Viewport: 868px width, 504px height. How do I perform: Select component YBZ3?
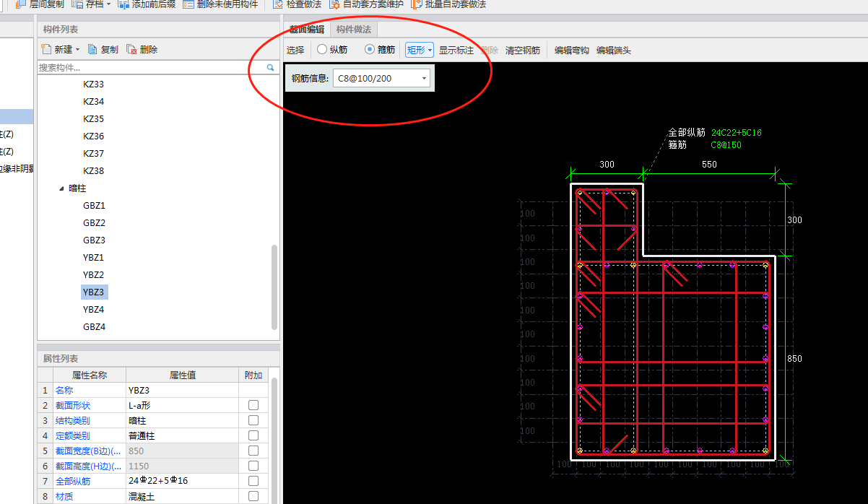click(95, 292)
